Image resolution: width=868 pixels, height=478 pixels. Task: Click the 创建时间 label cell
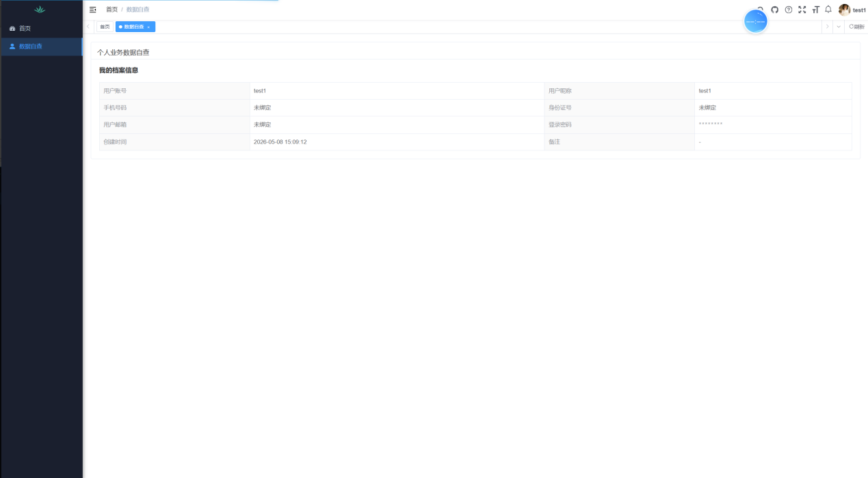coord(174,142)
